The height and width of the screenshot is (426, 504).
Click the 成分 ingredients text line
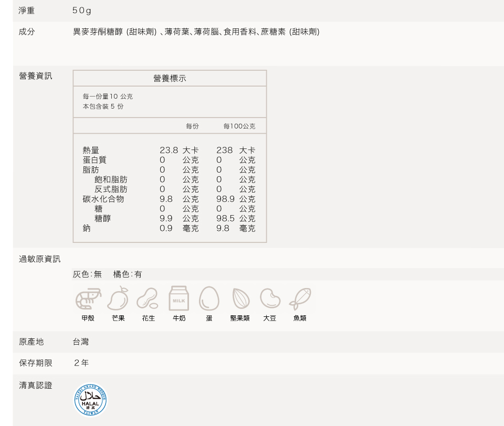click(196, 32)
